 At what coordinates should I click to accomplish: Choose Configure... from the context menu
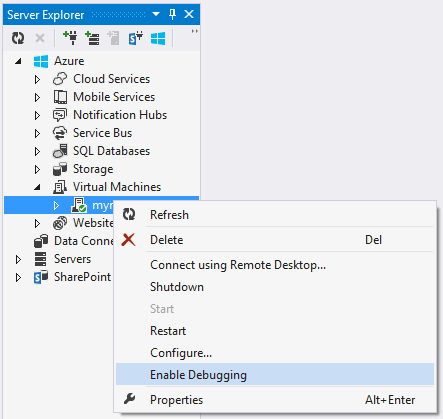(x=275, y=353)
